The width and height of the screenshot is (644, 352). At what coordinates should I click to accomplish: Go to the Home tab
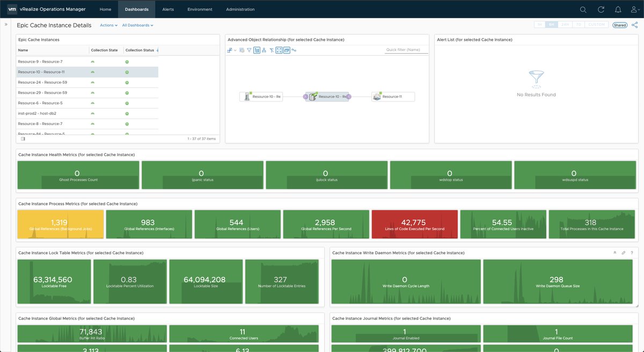coord(106,9)
